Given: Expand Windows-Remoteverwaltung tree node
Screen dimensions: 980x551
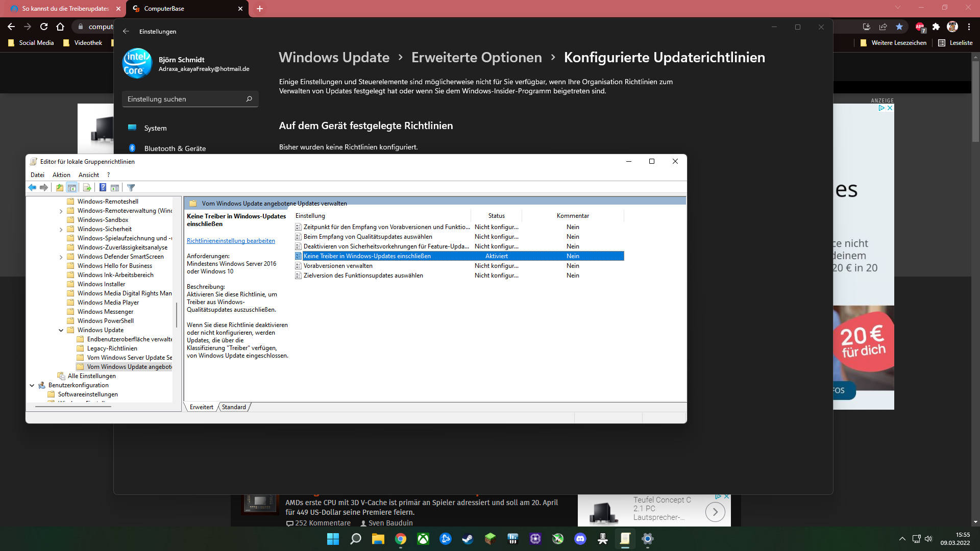Looking at the screenshot, I should (61, 211).
